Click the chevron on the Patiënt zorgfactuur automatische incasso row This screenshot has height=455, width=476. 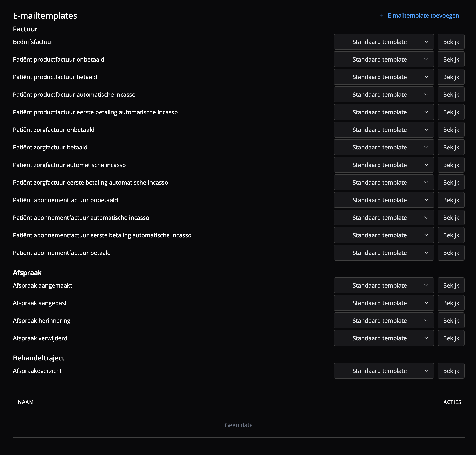point(426,165)
